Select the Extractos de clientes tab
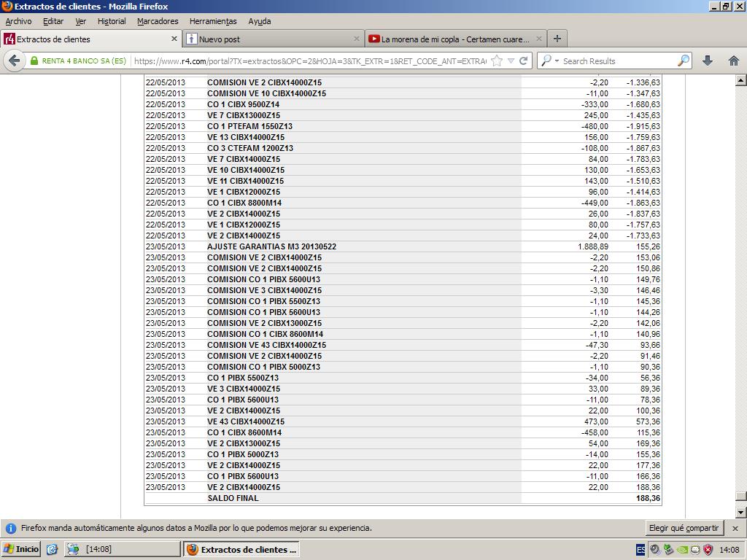 tap(91, 39)
